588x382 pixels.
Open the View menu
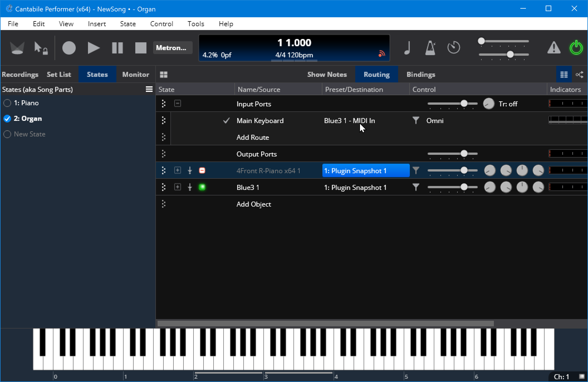[x=66, y=24]
